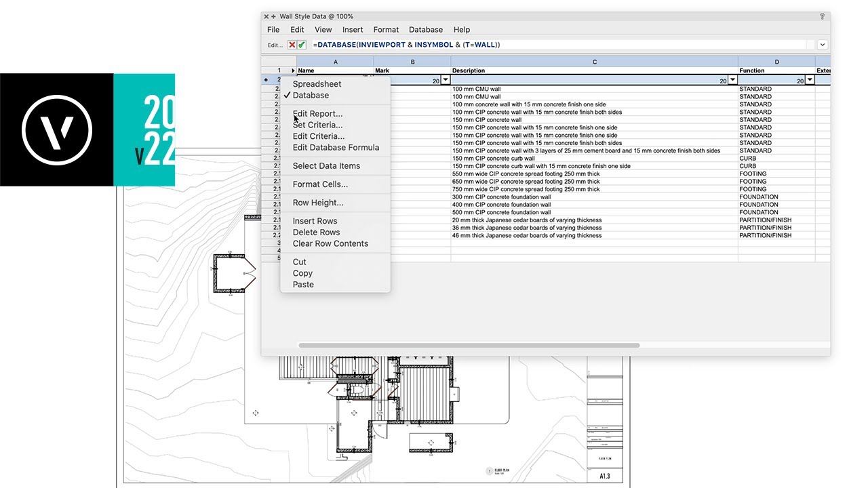This screenshot has height=488, width=868.
Task: Click '300 mm CIP concrete foundation wall' cell
Action: click(595, 197)
